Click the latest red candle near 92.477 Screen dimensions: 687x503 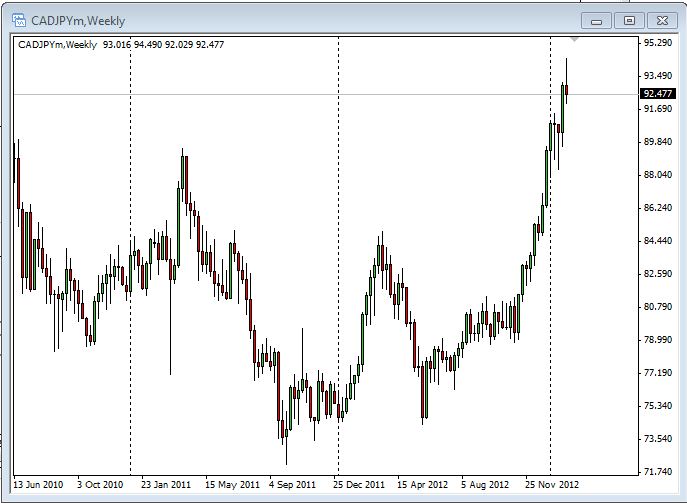click(567, 90)
